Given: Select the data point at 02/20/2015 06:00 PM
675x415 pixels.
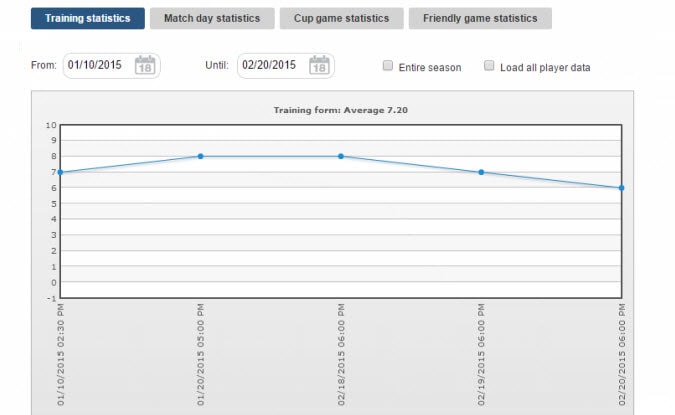Looking at the screenshot, I should [x=622, y=188].
